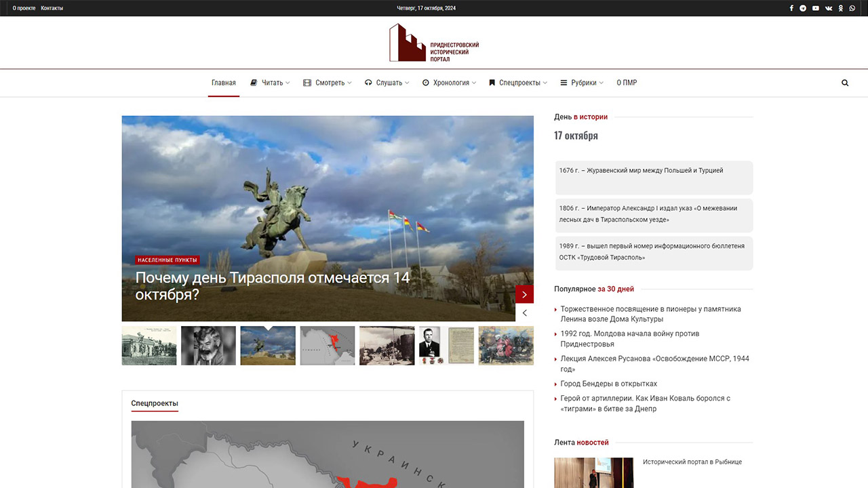Screen dimensions: 868x488
Task: Open the Контакты link
Action: (x=52, y=8)
